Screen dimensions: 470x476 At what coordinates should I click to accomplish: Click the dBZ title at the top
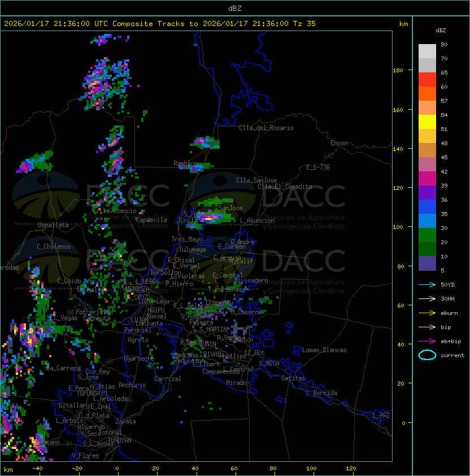pos(235,8)
